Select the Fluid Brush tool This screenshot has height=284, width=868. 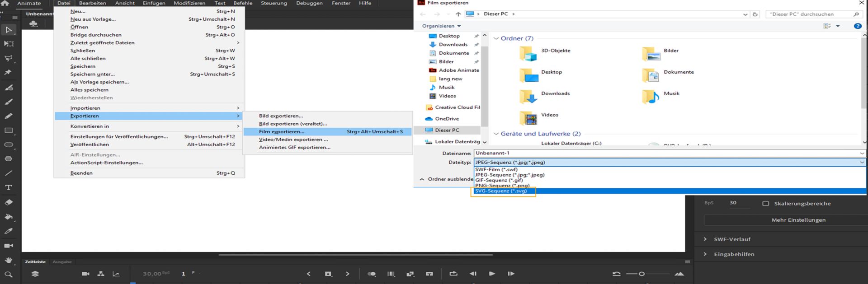[9, 88]
